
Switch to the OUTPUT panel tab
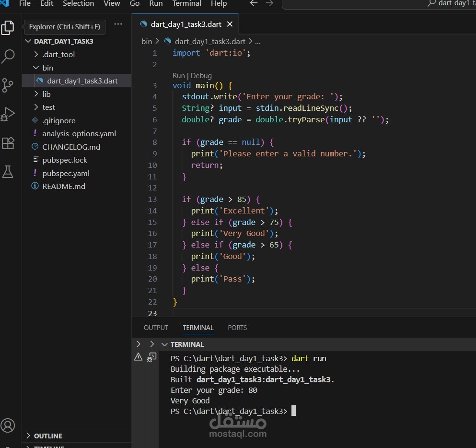[x=156, y=328]
